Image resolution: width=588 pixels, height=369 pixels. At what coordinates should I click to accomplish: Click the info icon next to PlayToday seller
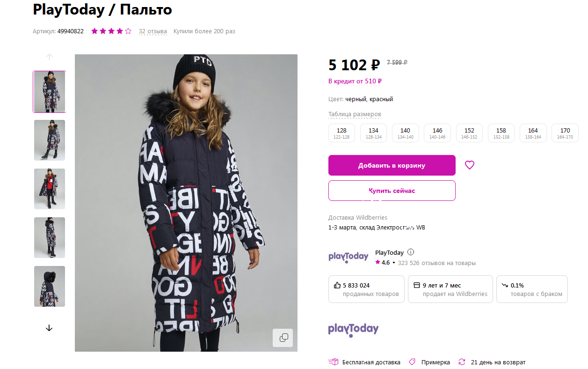click(x=411, y=252)
